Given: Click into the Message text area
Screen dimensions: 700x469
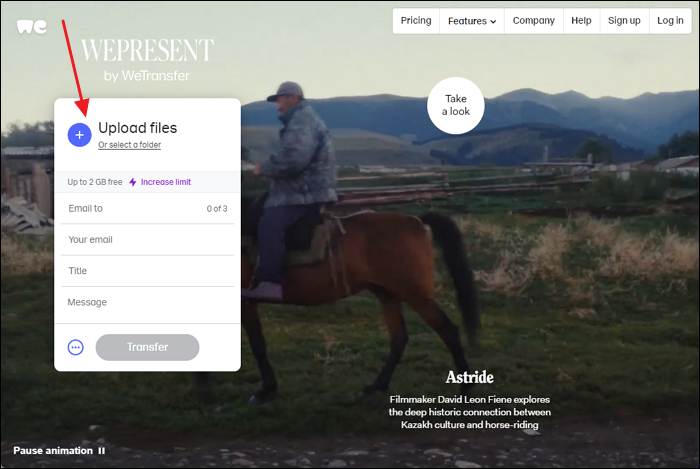Looking at the screenshot, I should click(147, 305).
